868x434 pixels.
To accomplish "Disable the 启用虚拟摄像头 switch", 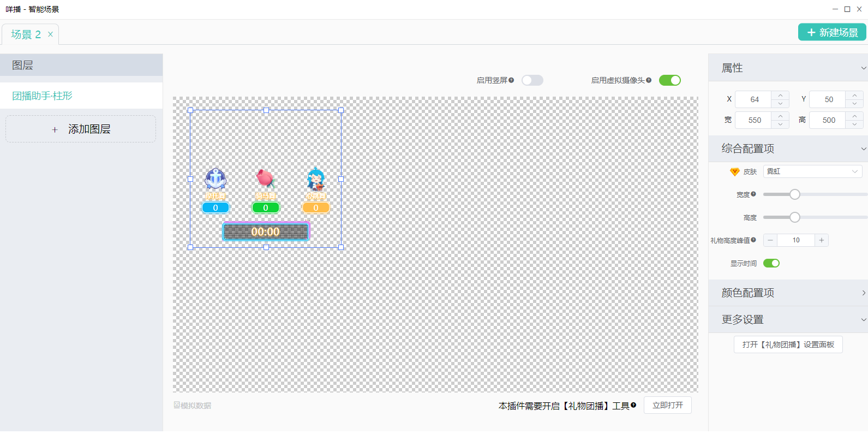I will [669, 80].
